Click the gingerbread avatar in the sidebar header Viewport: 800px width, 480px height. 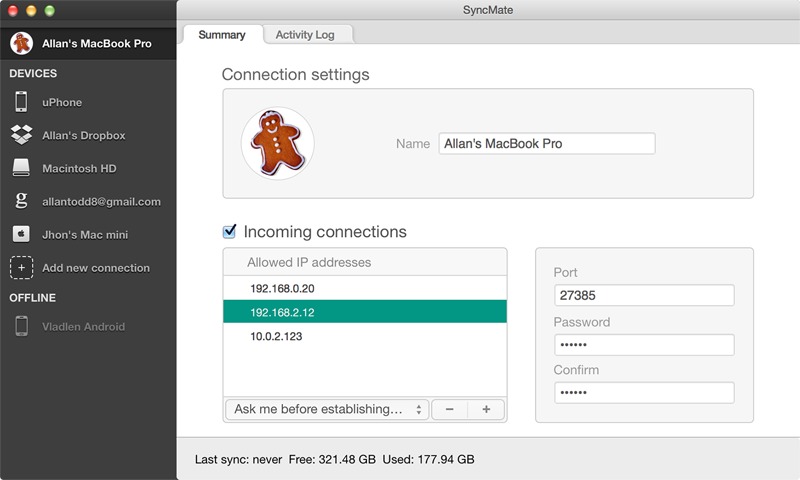[21, 43]
